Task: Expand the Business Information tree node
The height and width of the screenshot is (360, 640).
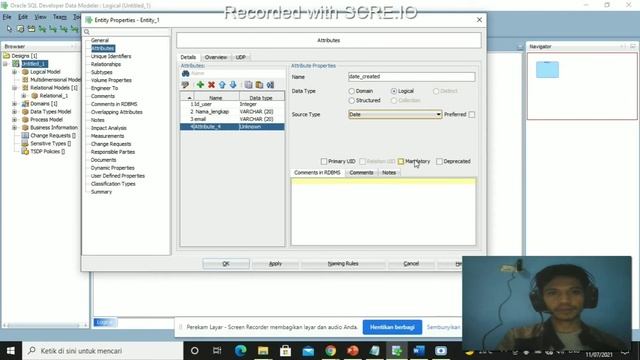Action: point(15,127)
